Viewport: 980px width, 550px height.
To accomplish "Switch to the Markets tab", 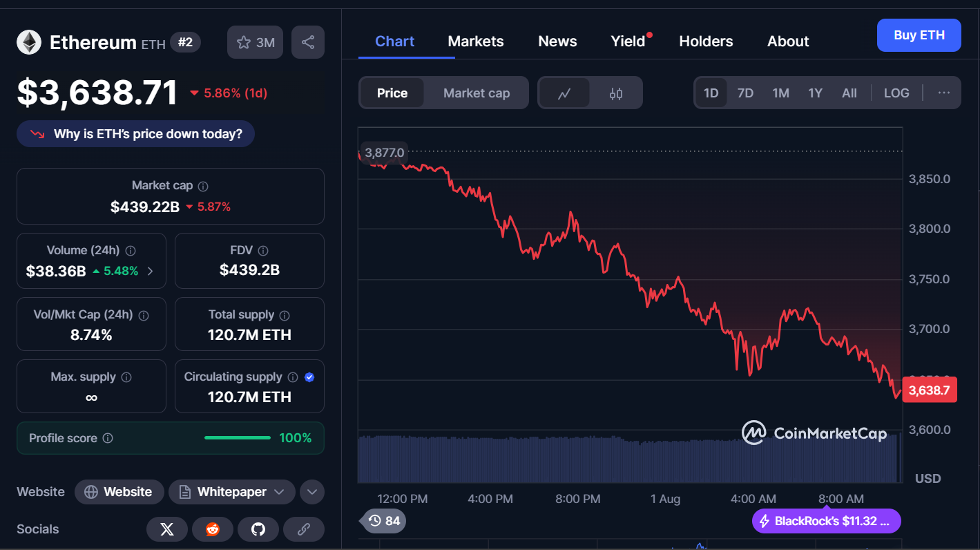I will pos(476,41).
